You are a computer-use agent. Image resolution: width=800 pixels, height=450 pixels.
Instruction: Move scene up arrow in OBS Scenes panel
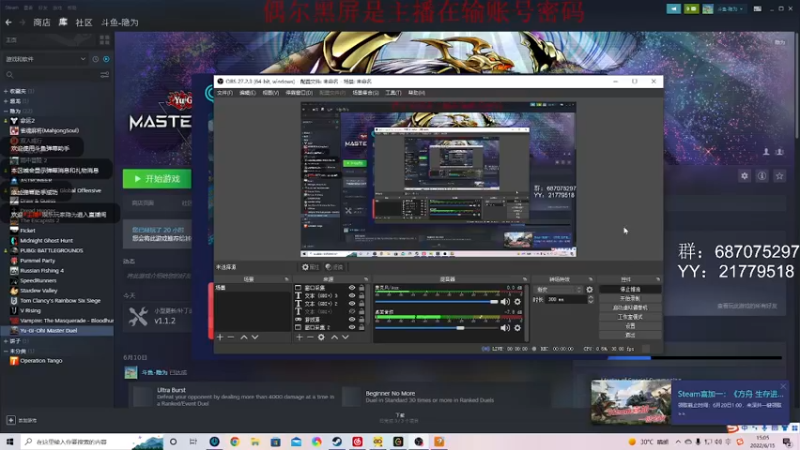(244, 337)
